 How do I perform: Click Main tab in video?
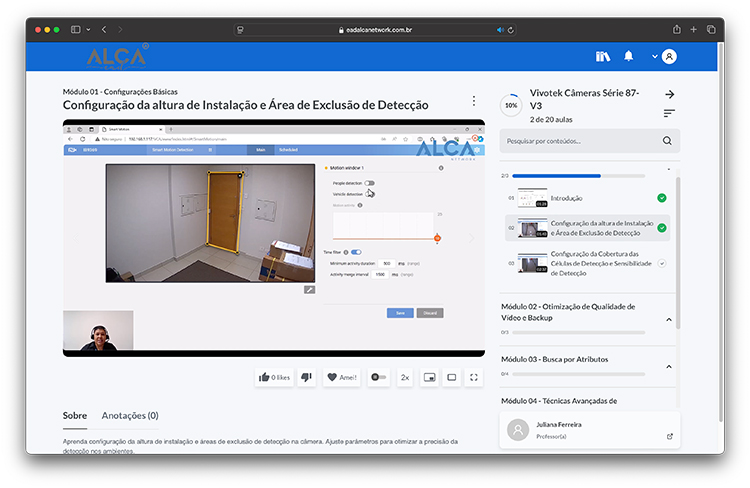(x=261, y=150)
